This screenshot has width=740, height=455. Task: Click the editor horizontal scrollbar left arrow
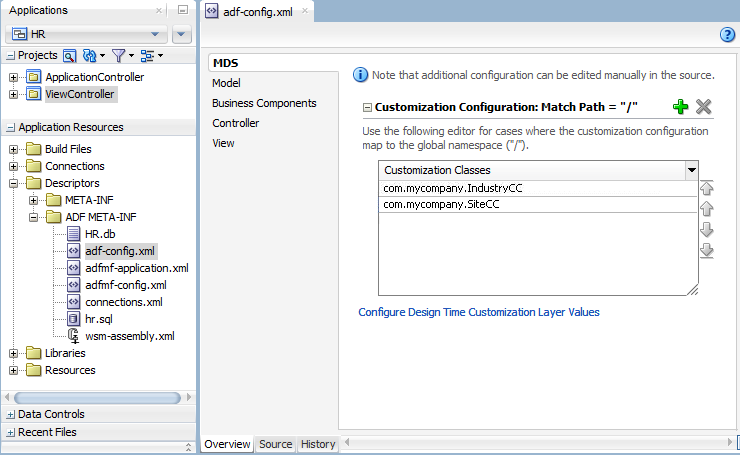coord(347,442)
